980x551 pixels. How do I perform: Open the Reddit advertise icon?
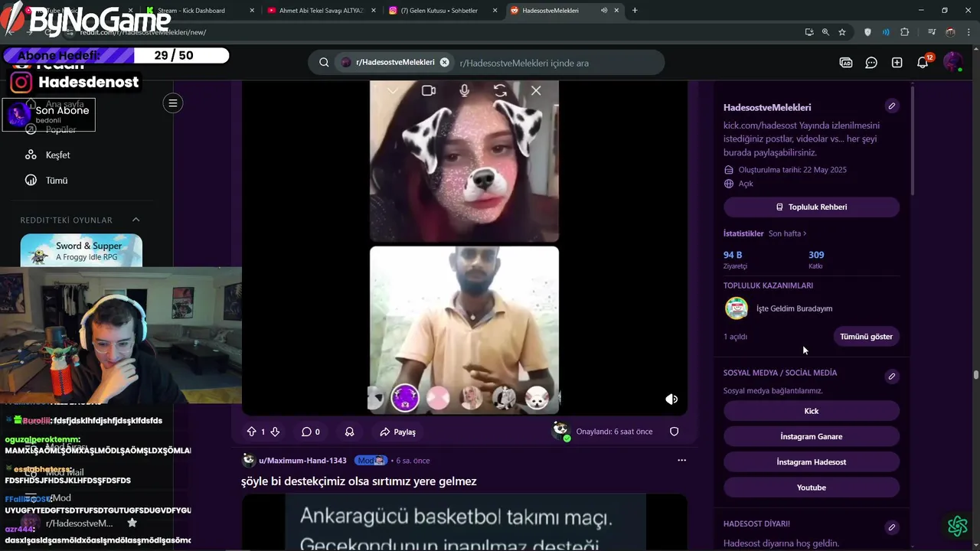pyautogui.click(x=846, y=63)
